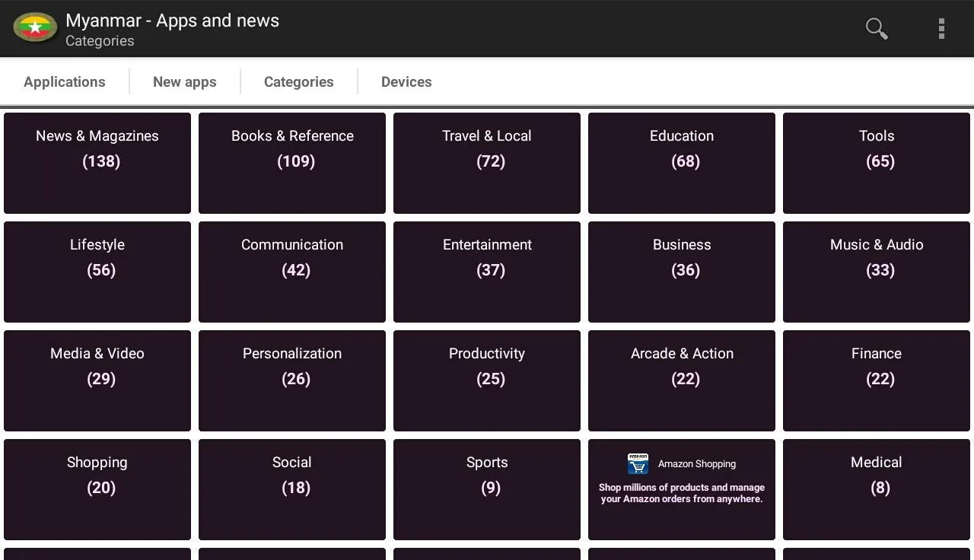Viewport: 974px width, 560px height.
Task: Select the Finance category tile
Action: [877, 380]
